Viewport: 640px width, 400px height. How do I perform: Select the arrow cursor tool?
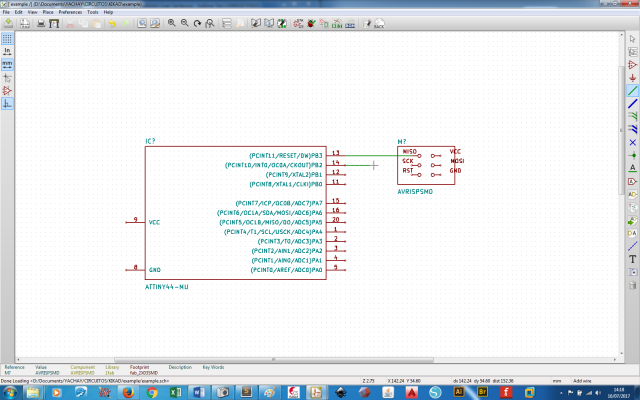(632, 39)
